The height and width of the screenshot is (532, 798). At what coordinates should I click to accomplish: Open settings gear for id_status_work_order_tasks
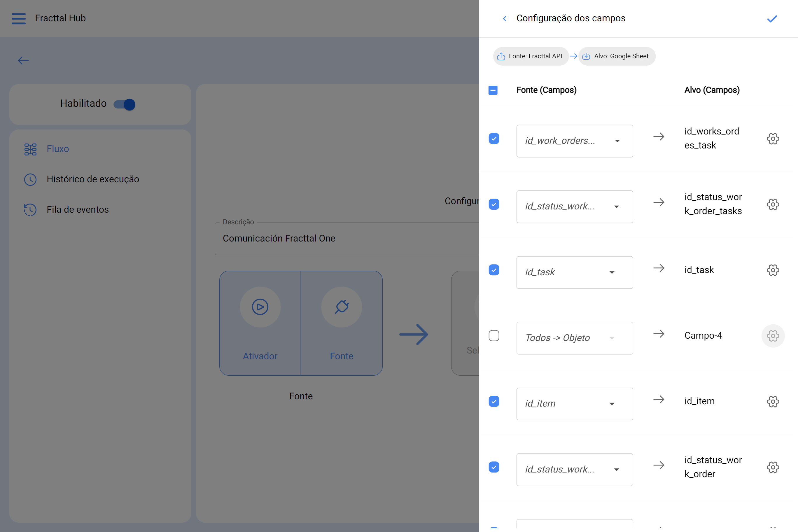(x=773, y=204)
